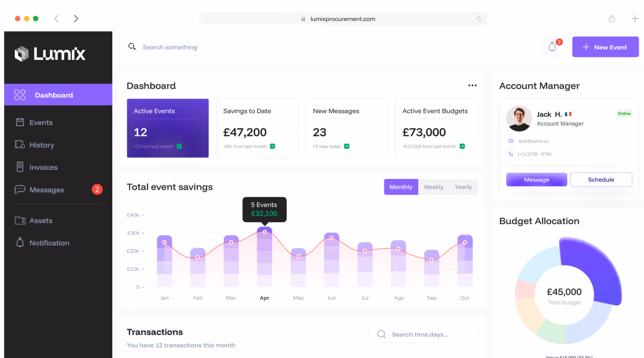The image size is (644, 358).
Task: Click the Sep data point on chart
Action: coord(432,260)
